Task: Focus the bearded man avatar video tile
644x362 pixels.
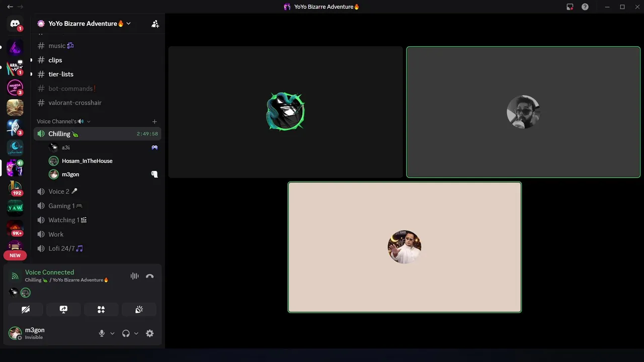Action: click(523, 112)
